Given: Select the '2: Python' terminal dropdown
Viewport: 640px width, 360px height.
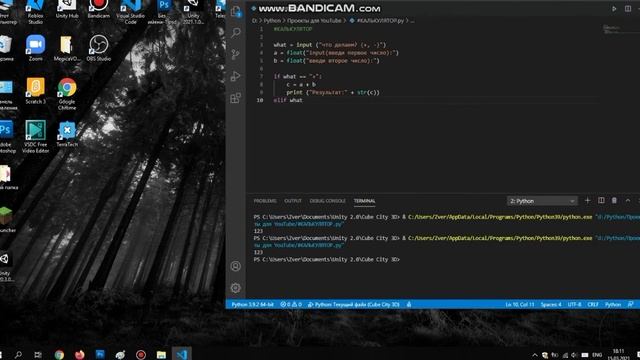Looking at the screenshot, I should pos(542,201).
